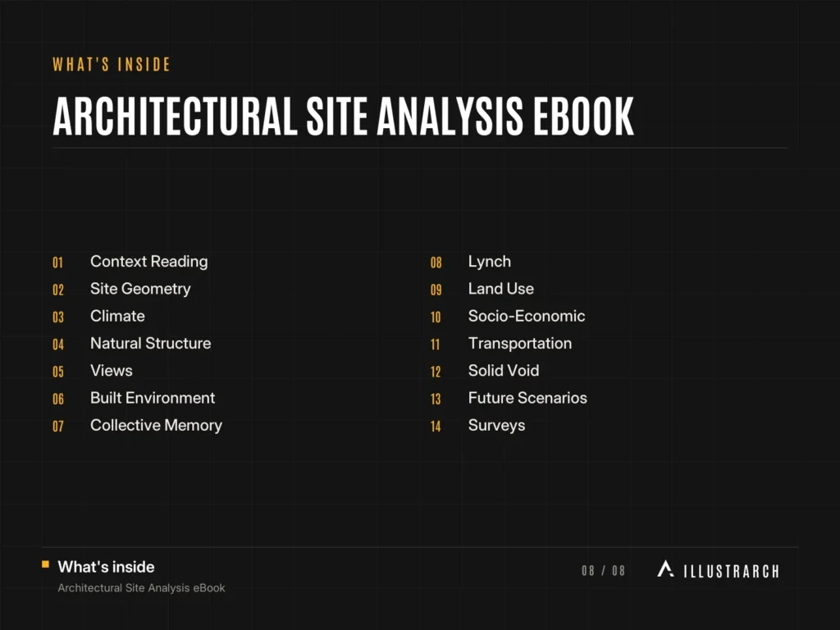Click chapter number 02
840x630 pixels.
[58, 290]
